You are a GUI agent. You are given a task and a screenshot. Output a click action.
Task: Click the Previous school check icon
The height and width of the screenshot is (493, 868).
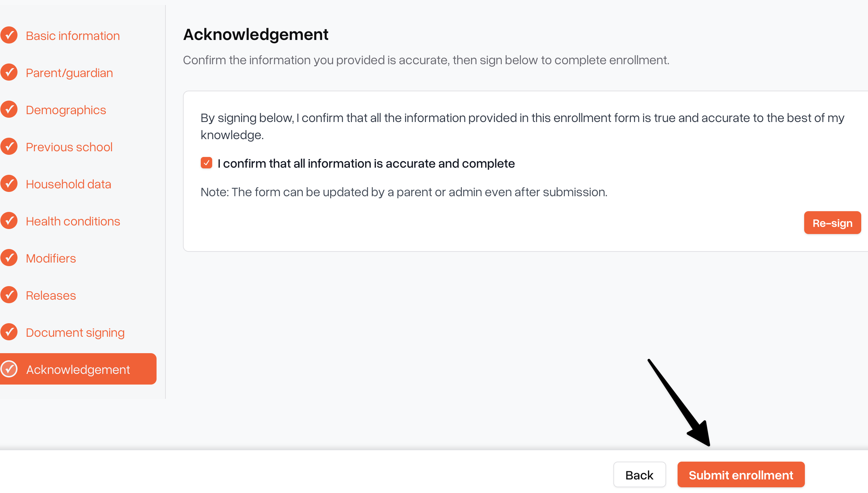[9, 147]
